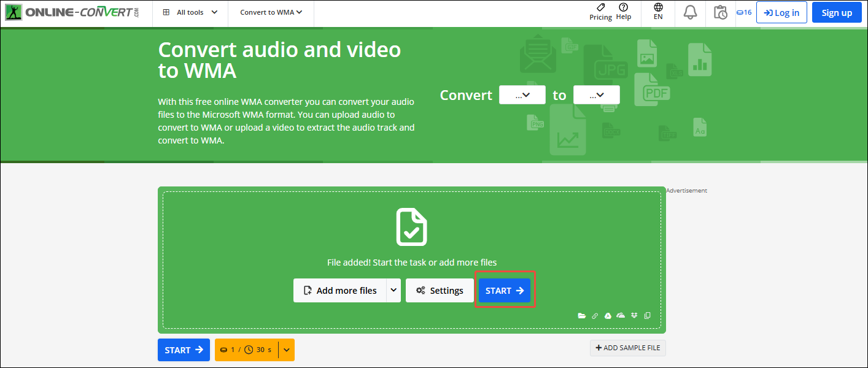
Task: Upload a file from OneDrive cloud
Action: pyautogui.click(x=621, y=315)
